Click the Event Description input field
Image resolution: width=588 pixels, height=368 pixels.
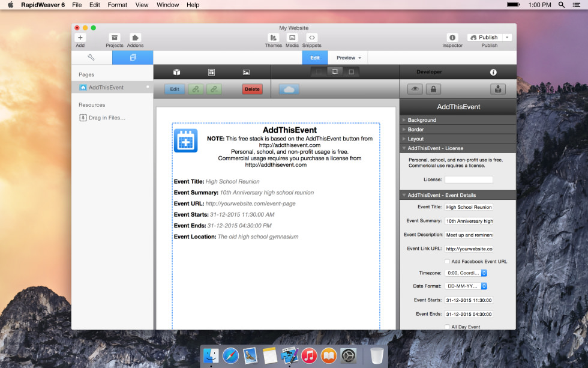[469, 235]
